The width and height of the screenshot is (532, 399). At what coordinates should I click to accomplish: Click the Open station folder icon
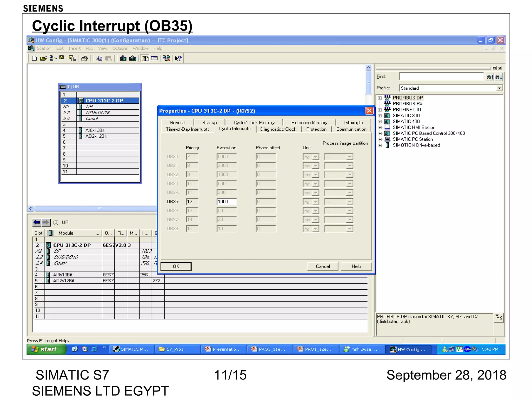[x=43, y=58]
